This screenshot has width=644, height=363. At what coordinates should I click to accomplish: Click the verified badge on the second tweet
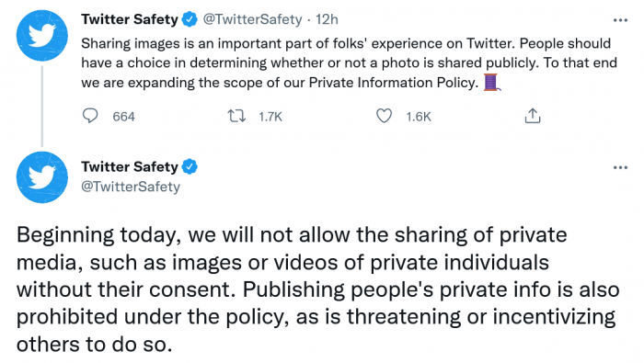pos(190,166)
